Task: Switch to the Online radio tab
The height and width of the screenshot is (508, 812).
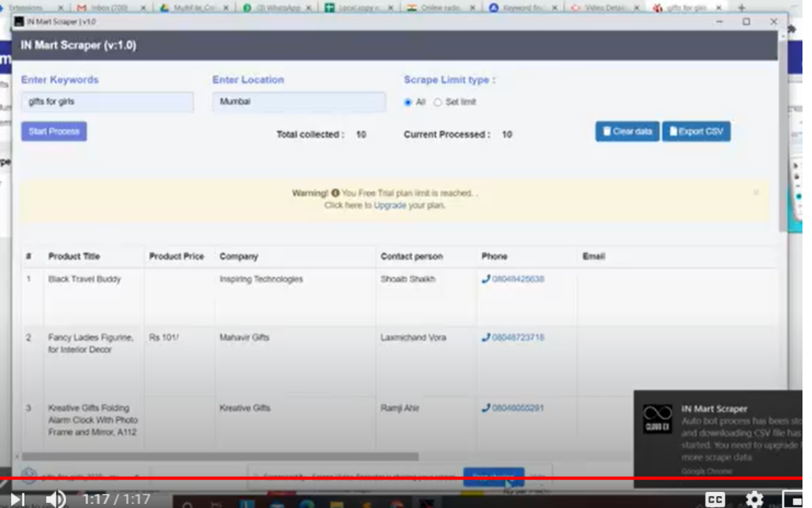Action: 441,8
